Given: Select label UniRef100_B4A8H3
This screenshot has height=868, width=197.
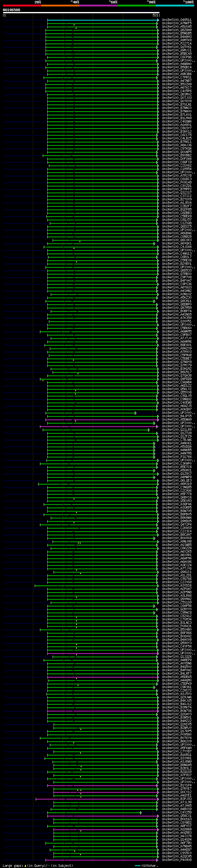Looking at the screenshot, I should [177, 37].
